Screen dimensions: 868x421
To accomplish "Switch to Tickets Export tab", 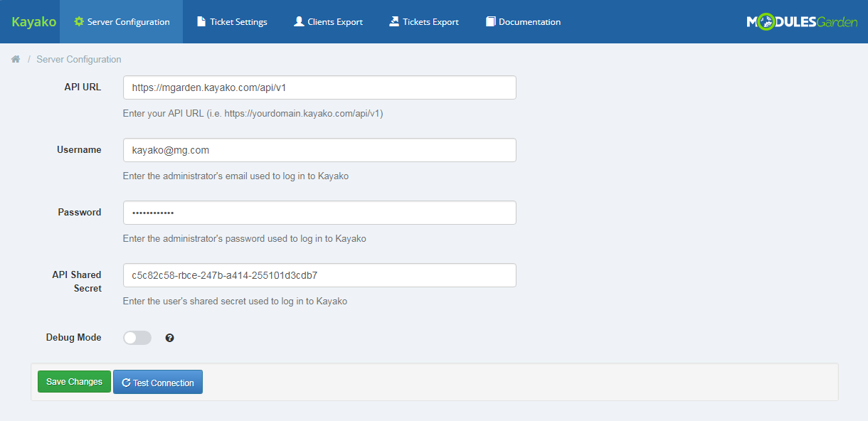I will pyautogui.click(x=424, y=21).
